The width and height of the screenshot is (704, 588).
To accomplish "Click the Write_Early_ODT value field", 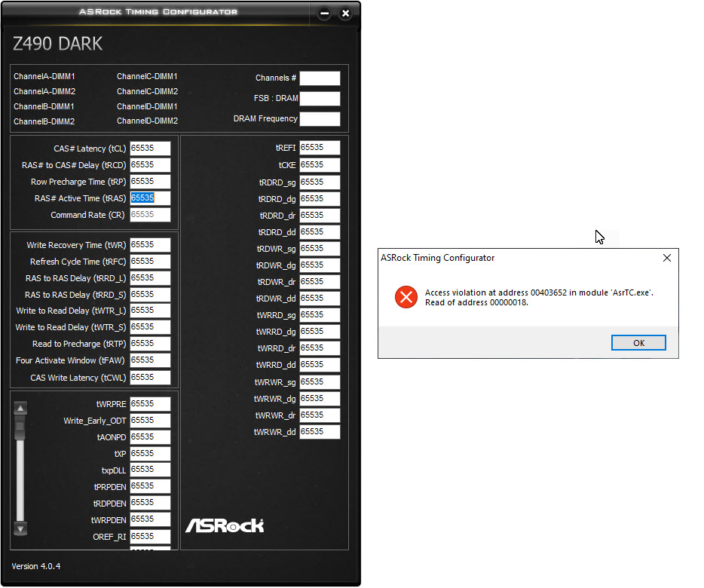I will click(151, 421).
